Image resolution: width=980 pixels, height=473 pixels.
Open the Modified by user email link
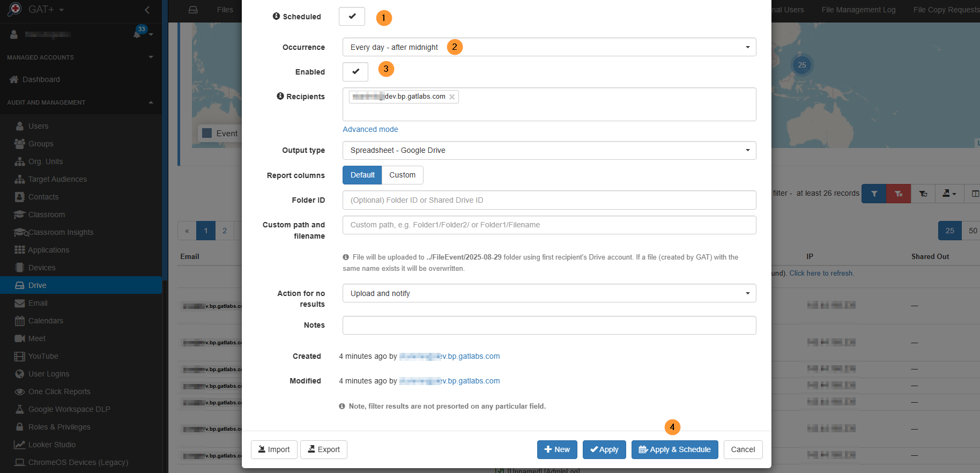(449, 381)
